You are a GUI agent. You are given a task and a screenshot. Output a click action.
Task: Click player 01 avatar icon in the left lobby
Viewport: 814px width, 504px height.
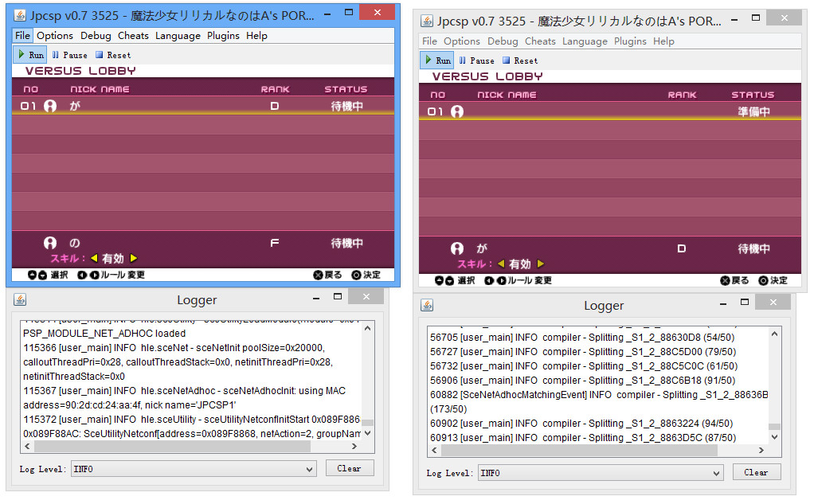pyautogui.click(x=50, y=106)
